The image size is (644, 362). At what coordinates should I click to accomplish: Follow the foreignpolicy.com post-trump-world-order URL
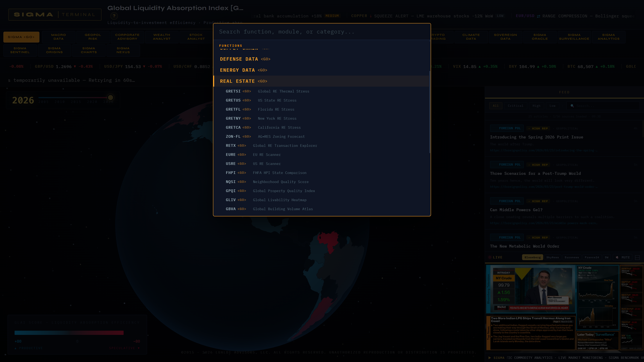click(544, 187)
